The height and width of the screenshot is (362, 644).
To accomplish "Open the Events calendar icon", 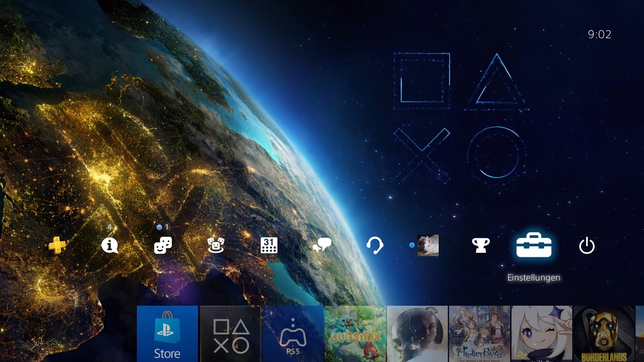I will pos(269,245).
